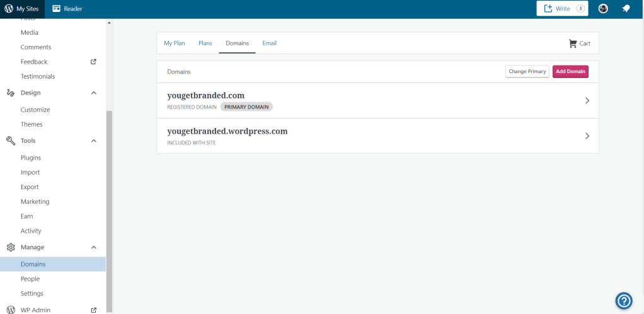Click the Domains header label
This screenshot has height=314, width=644.
pyautogui.click(x=179, y=71)
